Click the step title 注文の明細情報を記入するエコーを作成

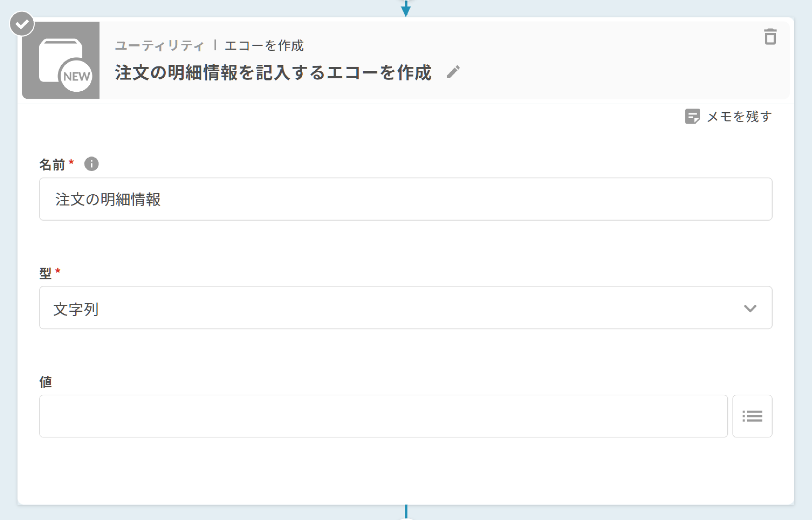coord(273,73)
